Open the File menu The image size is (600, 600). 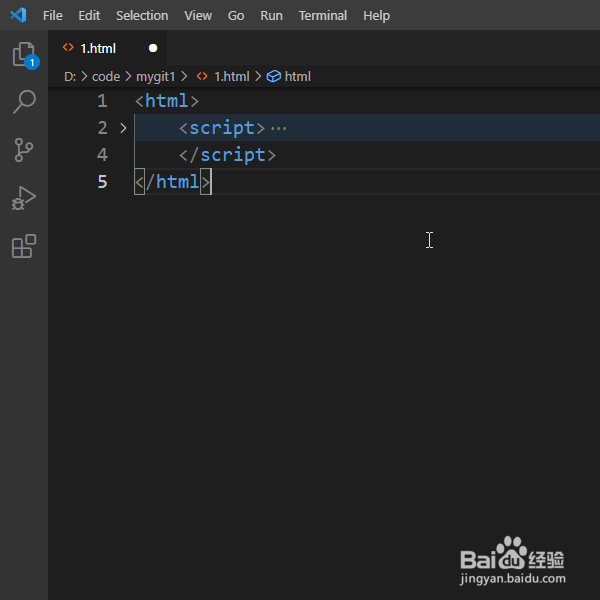coord(52,16)
